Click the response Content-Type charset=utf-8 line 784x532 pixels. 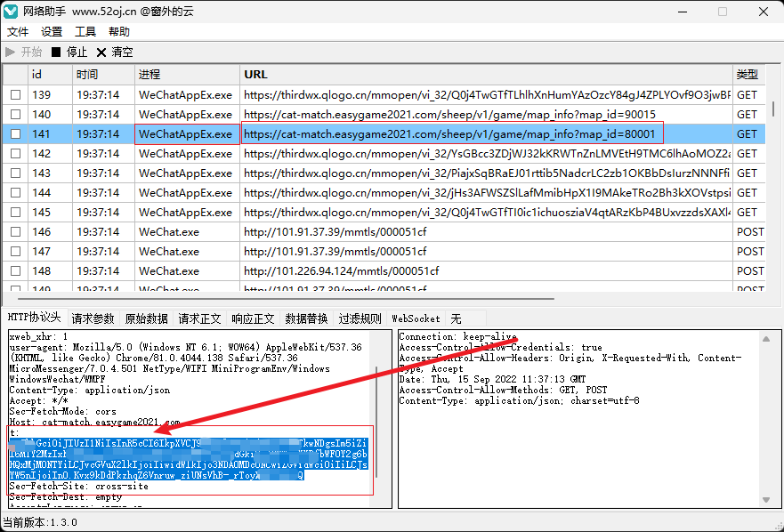pyautogui.click(x=519, y=400)
